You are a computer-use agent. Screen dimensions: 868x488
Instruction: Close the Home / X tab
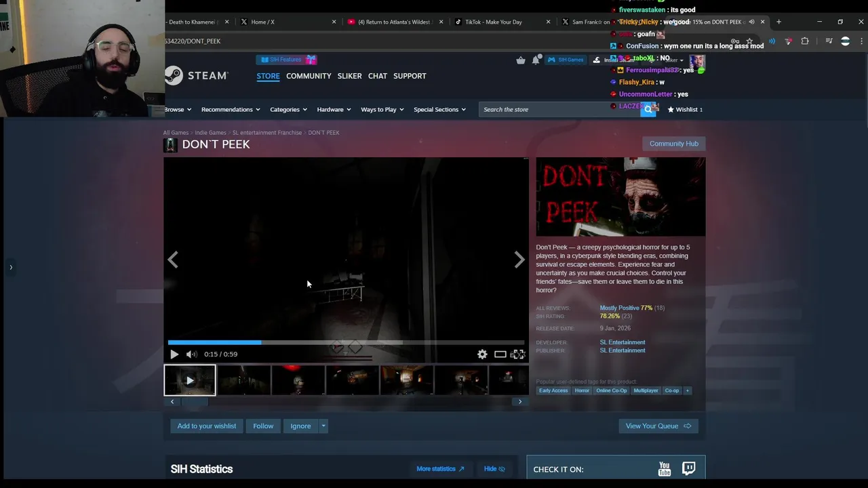coord(334,22)
